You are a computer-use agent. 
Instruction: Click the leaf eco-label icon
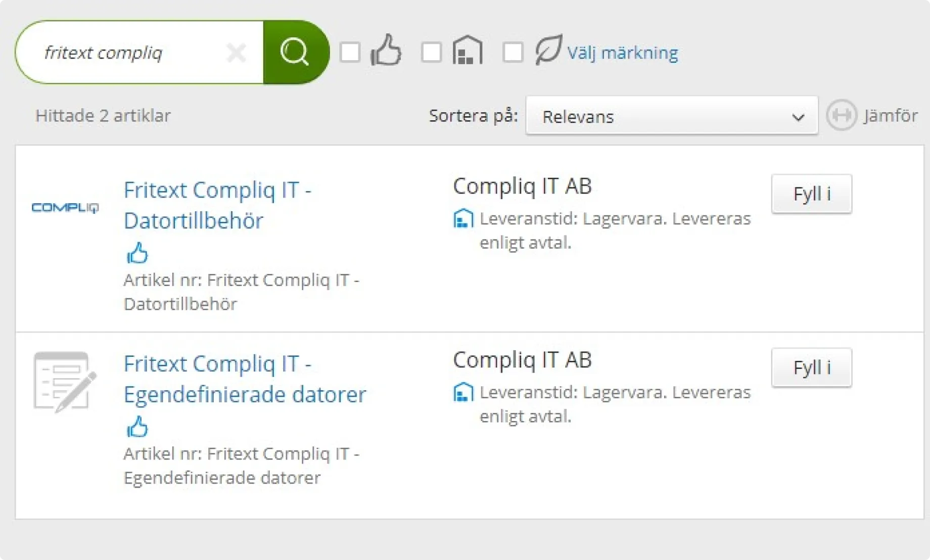pos(548,50)
